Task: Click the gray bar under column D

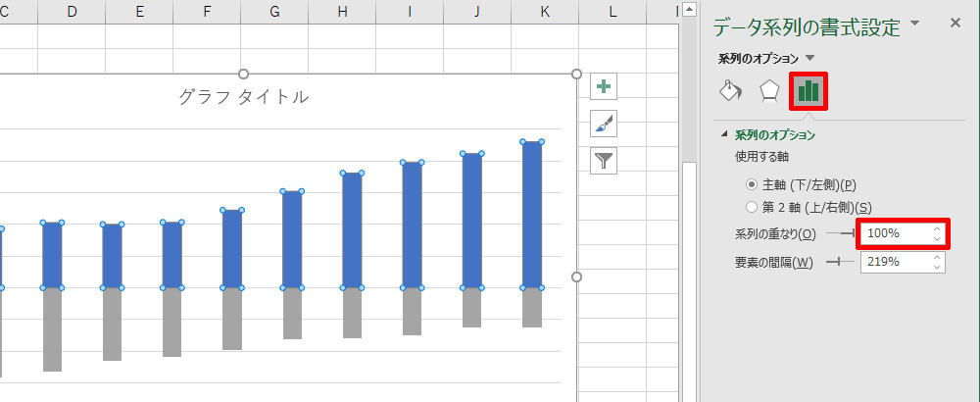Action: (x=53, y=329)
